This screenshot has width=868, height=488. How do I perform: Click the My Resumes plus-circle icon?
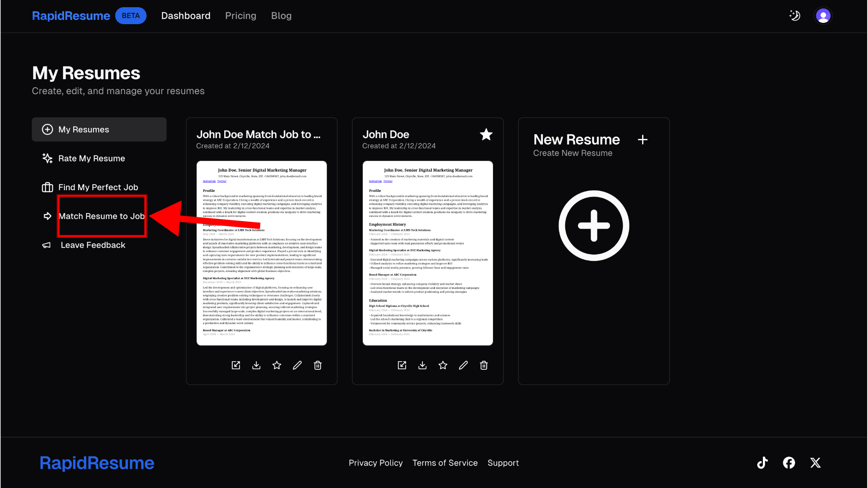(47, 130)
